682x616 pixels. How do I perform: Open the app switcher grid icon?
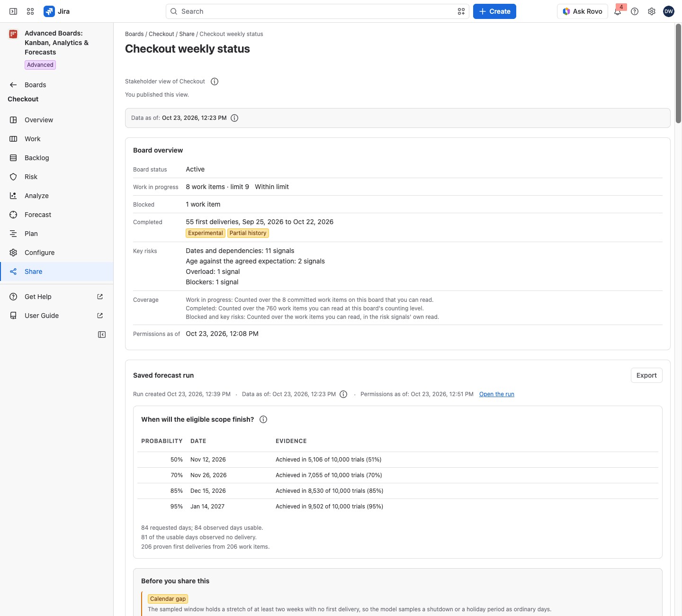[30, 11]
